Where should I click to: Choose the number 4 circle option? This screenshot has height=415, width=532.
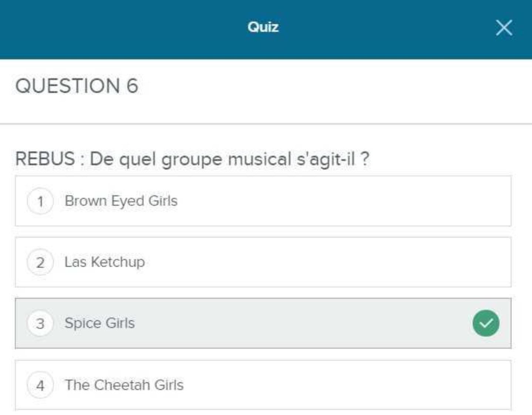click(40, 385)
